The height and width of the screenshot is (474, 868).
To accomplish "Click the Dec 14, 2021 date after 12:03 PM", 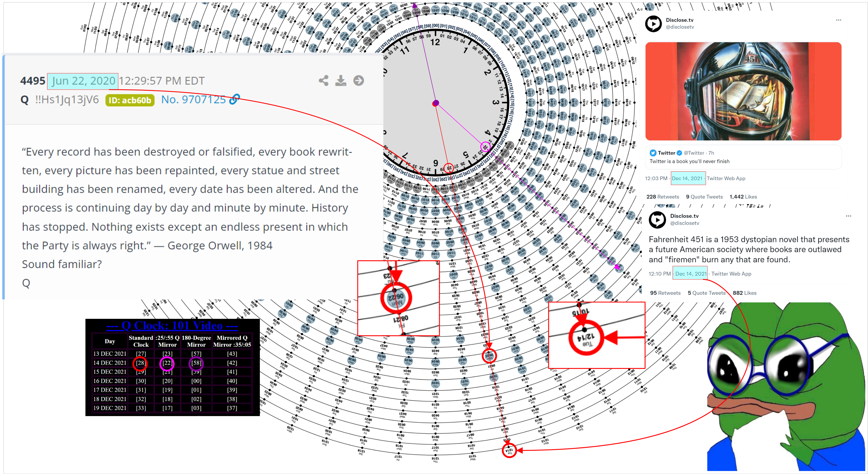I will tap(687, 178).
